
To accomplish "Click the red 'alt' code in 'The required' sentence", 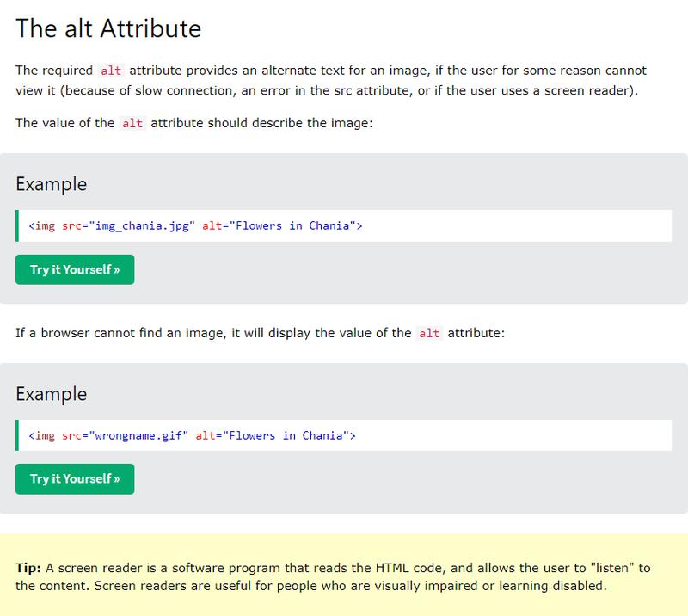I will tap(111, 71).
